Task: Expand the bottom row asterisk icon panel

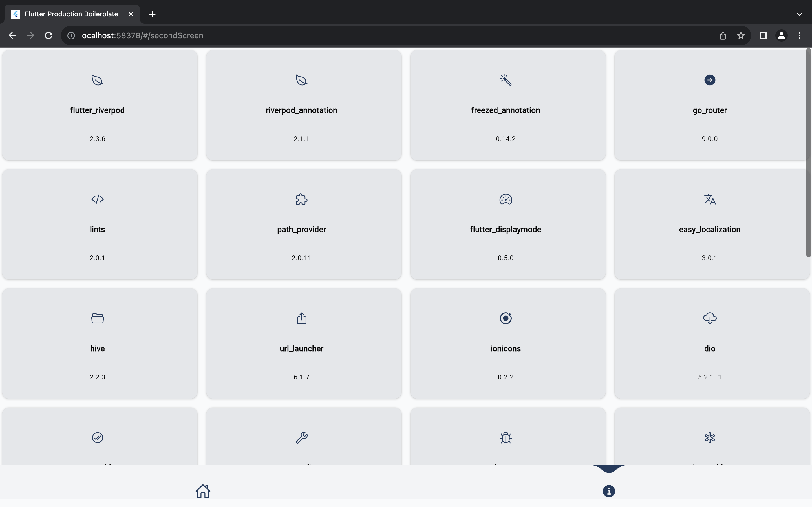Action: pyautogui.click(x=710, y=437)
